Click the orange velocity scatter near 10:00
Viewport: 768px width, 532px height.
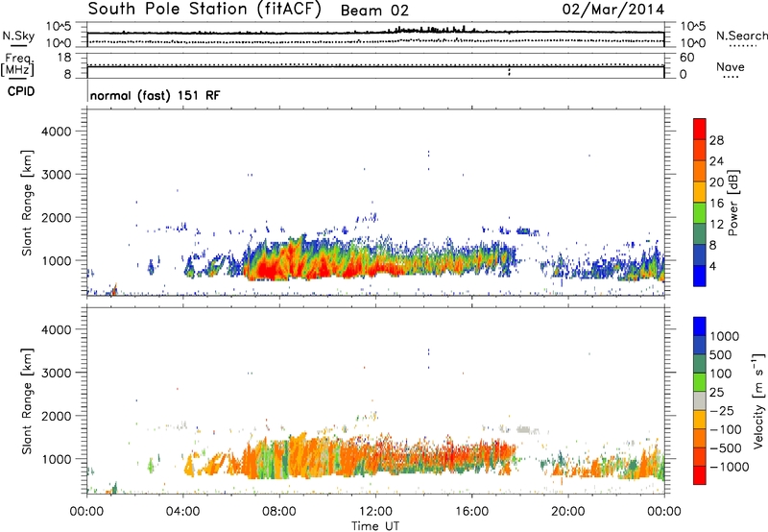click(x=325, y=453)
